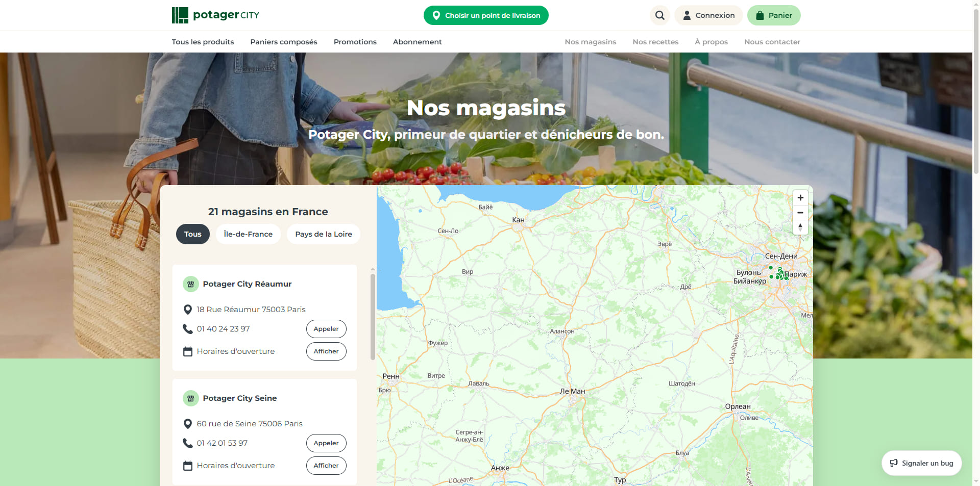Open search with the magnifier icon
This screenshot has height=486, width=980.
[x=659, y=15]
